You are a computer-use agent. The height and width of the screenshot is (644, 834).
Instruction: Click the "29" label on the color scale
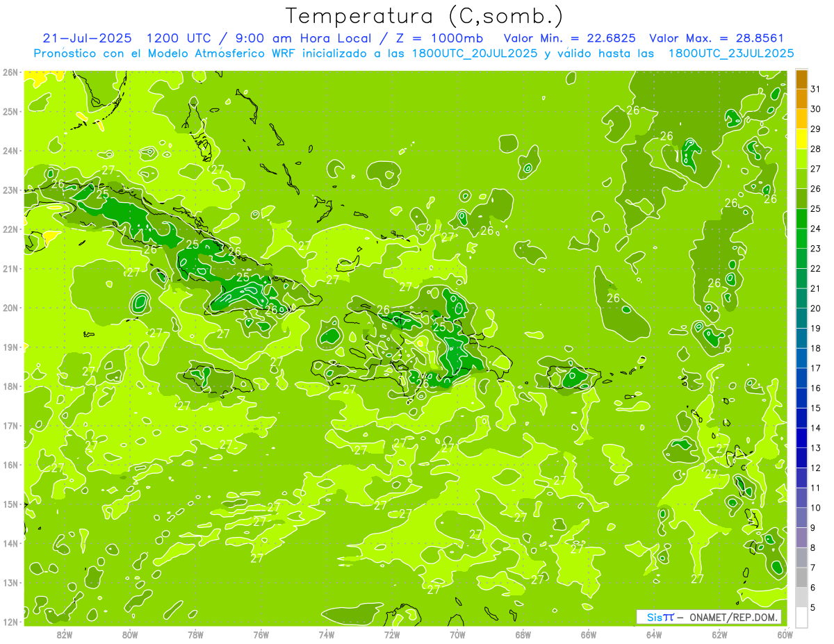816,129
